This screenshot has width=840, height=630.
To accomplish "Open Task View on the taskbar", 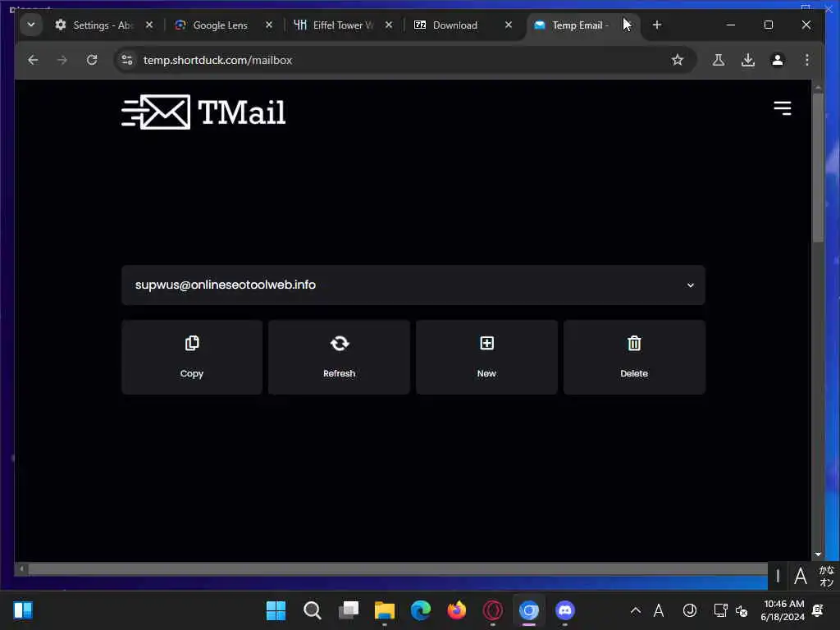I will click(349, 610).
